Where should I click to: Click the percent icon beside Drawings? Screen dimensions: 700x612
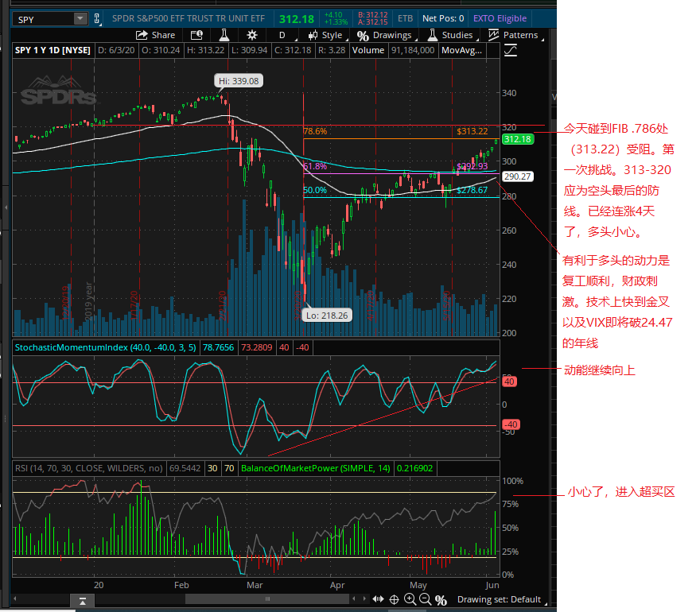[363, 35]
